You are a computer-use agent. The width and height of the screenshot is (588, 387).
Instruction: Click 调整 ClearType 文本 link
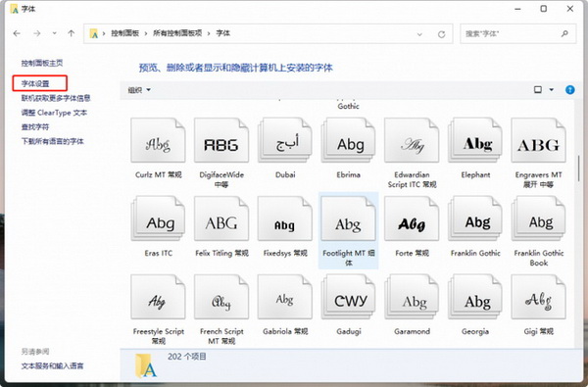pos(54,113)
